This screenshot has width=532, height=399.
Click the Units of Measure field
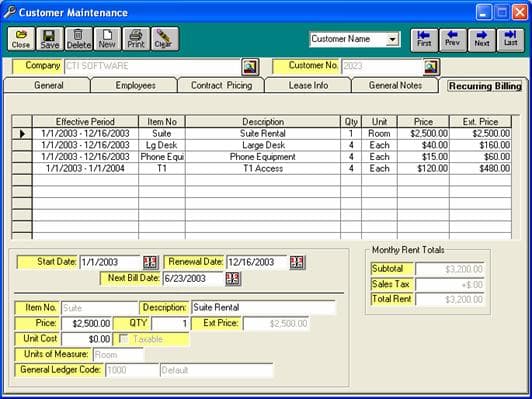click(118, 355)
